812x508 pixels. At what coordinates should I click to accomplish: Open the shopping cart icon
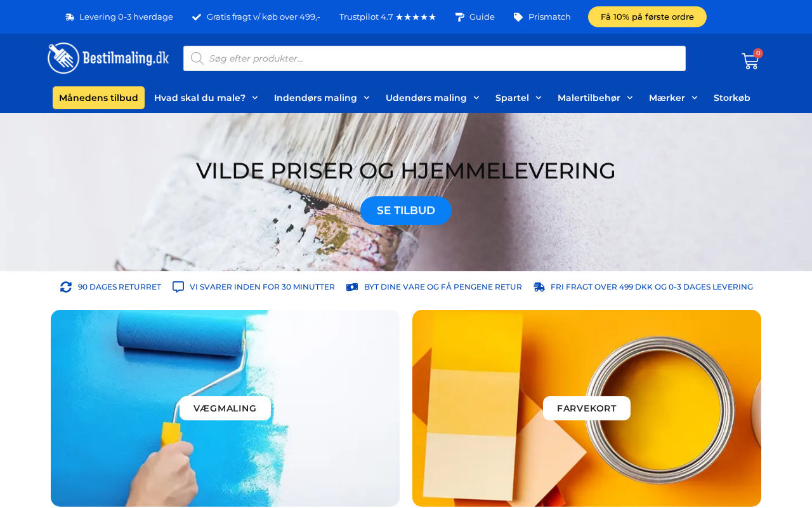[x=750, y=61]
